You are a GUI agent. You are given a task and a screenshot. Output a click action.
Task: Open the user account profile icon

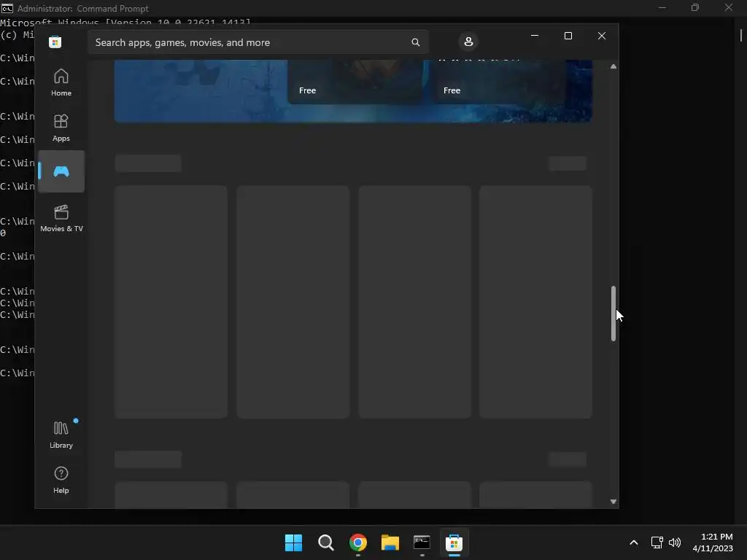(468, 42)
